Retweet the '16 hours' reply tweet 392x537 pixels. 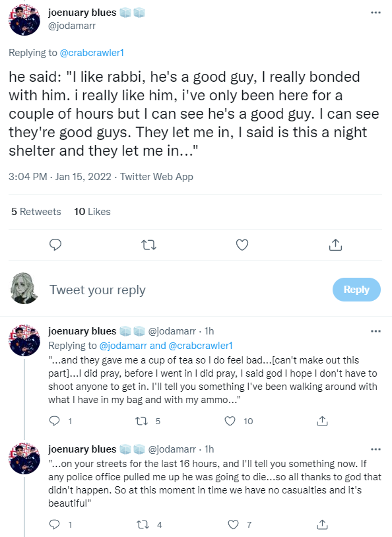143,524
